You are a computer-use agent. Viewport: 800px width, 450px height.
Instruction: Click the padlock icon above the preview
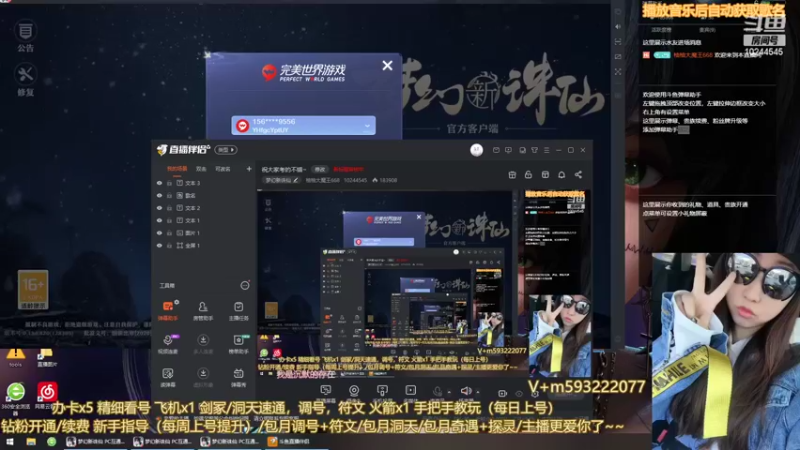click(x=528, y=174)
